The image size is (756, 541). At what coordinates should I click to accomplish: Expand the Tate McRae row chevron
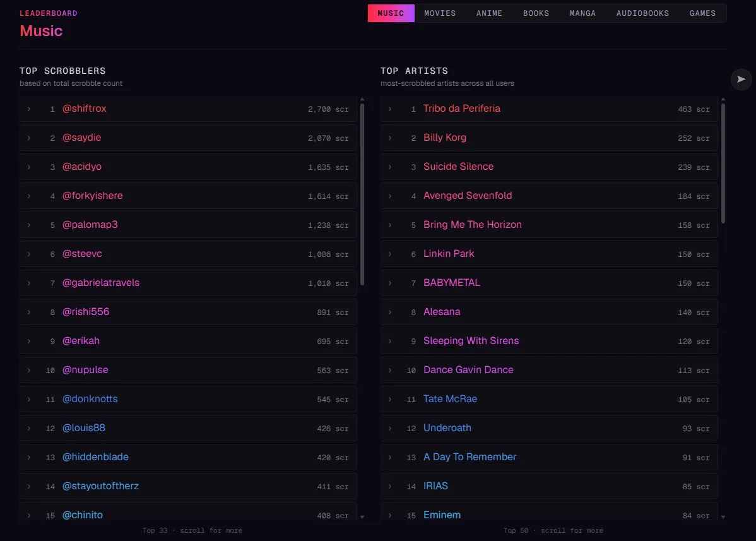pyautogui.click(x=389, y=399)
